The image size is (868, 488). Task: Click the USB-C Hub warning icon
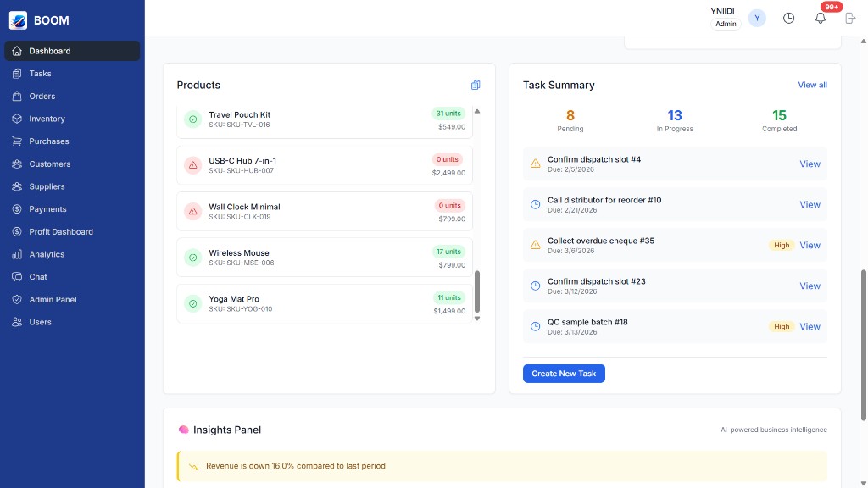coord(192,165)
